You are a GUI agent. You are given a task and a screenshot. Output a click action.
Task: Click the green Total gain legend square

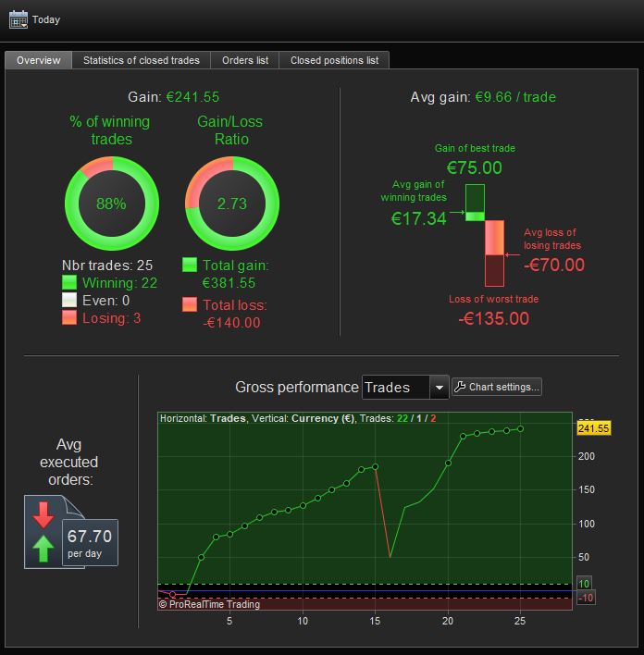coord(190,265)
